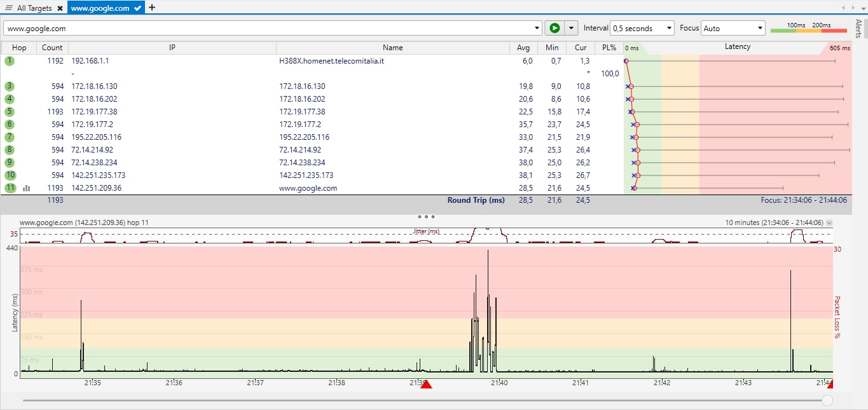
Task: Click the IP cell 172.19.177.38
Action: pos(94,112)
